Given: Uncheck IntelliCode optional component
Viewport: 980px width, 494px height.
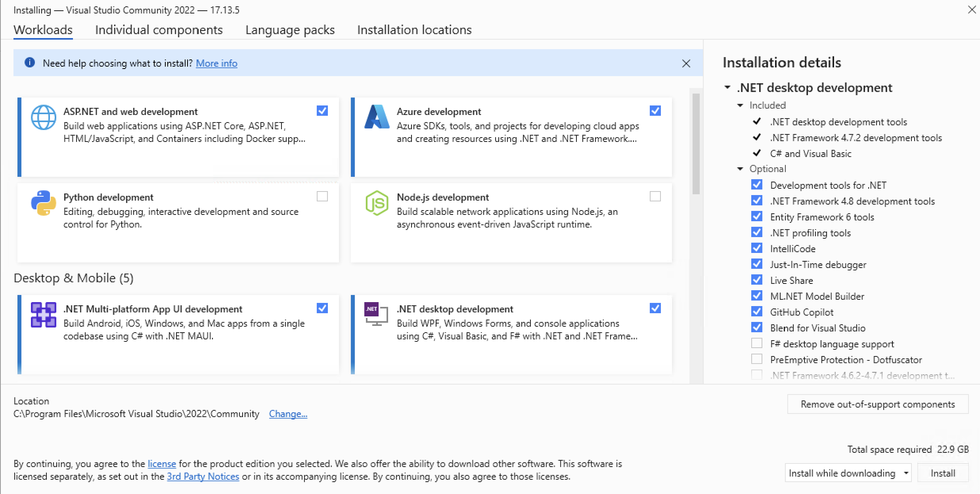Looking at the screenshot, I should click(x=757, y=248).
